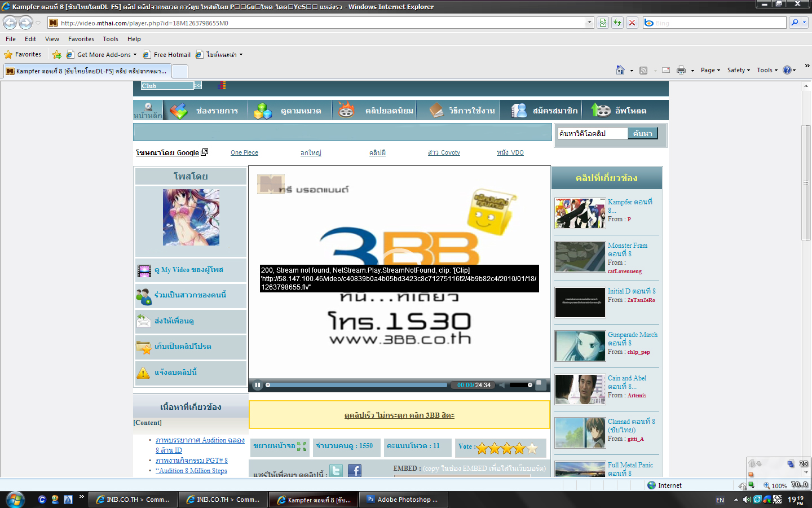Stop loading with the red X icon
The width and height of the screenshot is (812, 508).
(x=632, y=23)
